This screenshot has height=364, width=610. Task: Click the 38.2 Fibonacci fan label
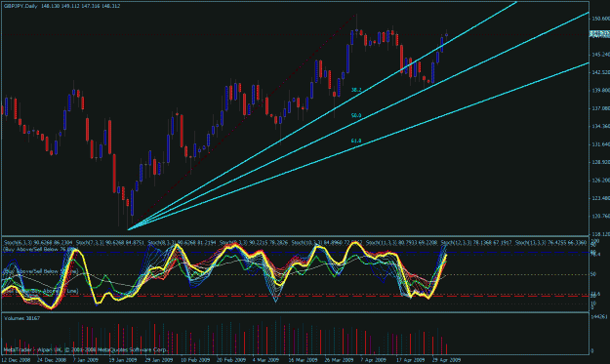coord(356,90)
